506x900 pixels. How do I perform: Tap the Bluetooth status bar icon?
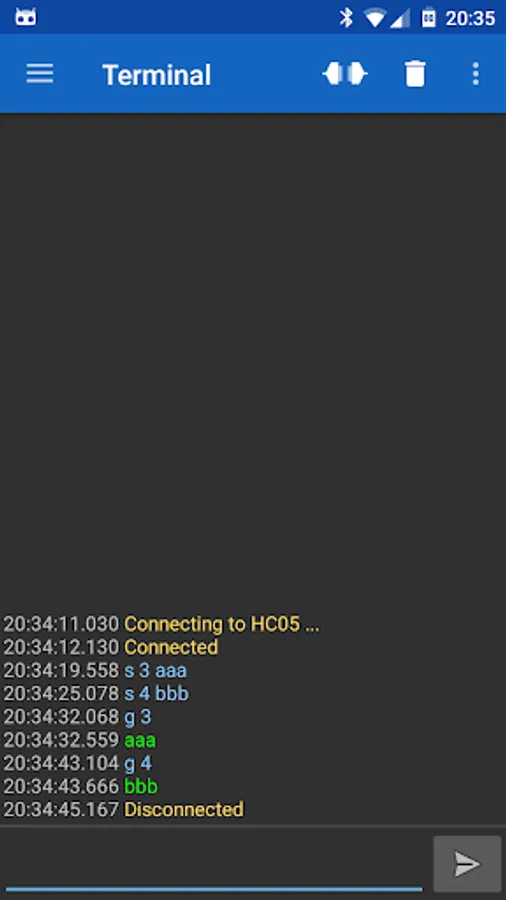[346, 18]
